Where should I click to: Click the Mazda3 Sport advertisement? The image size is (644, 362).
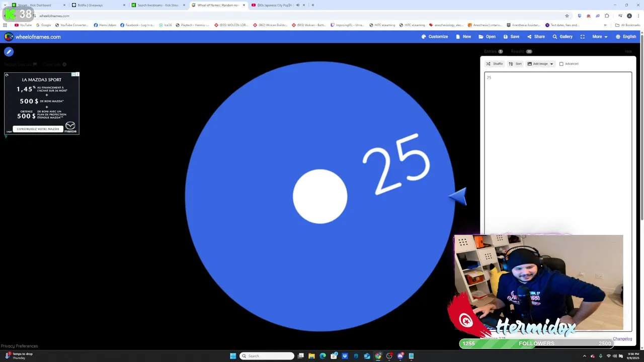pos(42,103)
